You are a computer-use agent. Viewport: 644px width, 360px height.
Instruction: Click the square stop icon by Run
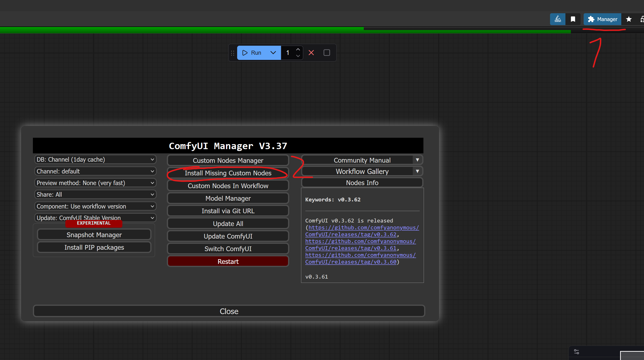[327, 53]
